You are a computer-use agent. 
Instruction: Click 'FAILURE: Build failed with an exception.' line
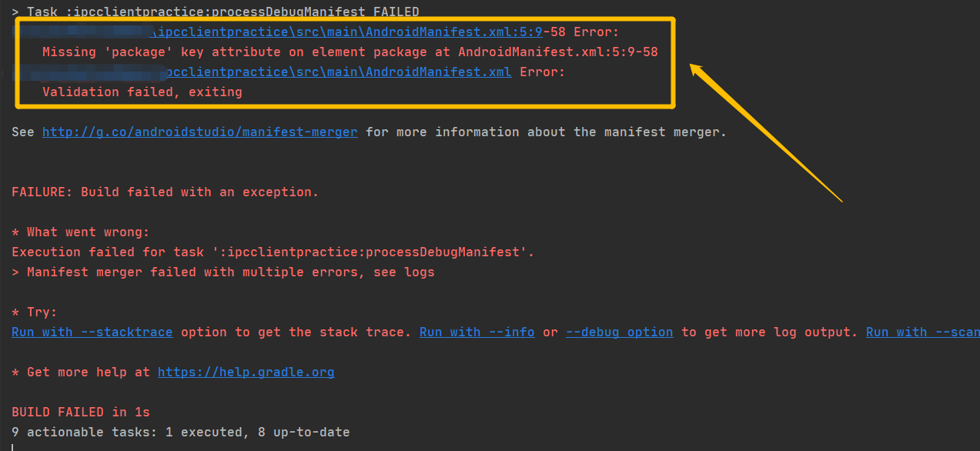tap(166, 192)
